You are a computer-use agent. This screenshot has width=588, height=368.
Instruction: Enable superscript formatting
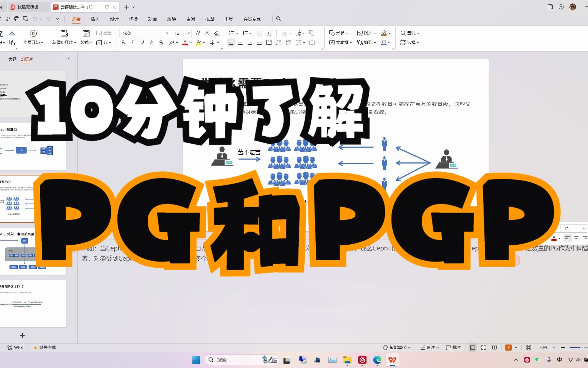(x=171, y=42)
